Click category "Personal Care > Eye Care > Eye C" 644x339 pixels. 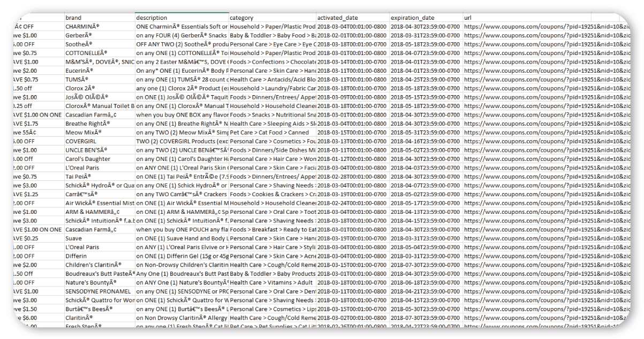coord(272,44)
